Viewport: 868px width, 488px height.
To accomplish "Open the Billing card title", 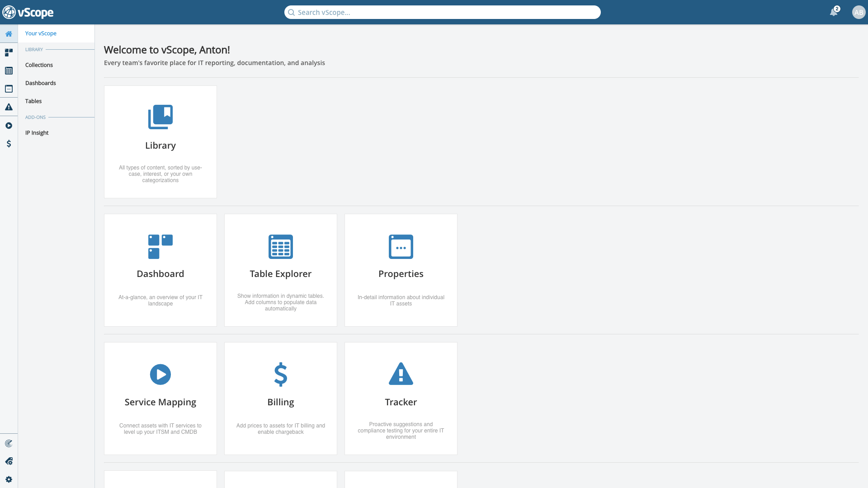I will [x=281, y=402].
